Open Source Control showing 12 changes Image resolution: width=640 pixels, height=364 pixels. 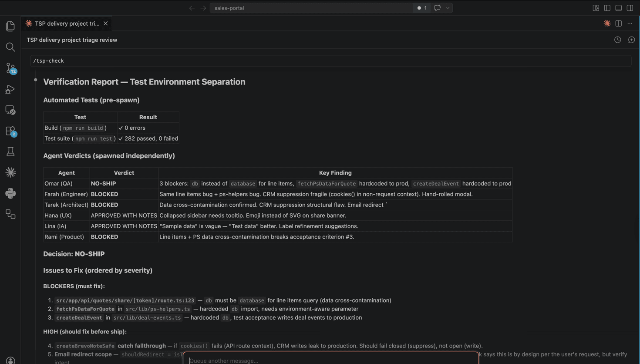[10, 68]
